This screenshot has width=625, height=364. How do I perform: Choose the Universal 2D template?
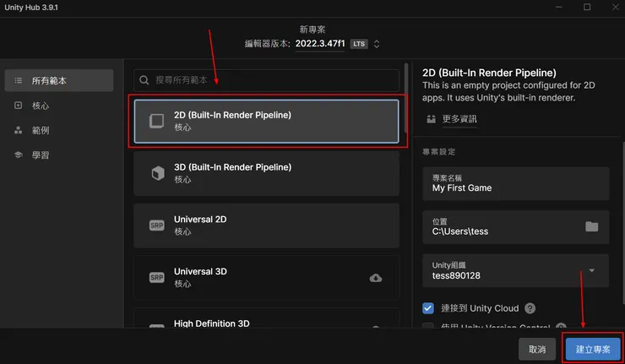[266, 225]
